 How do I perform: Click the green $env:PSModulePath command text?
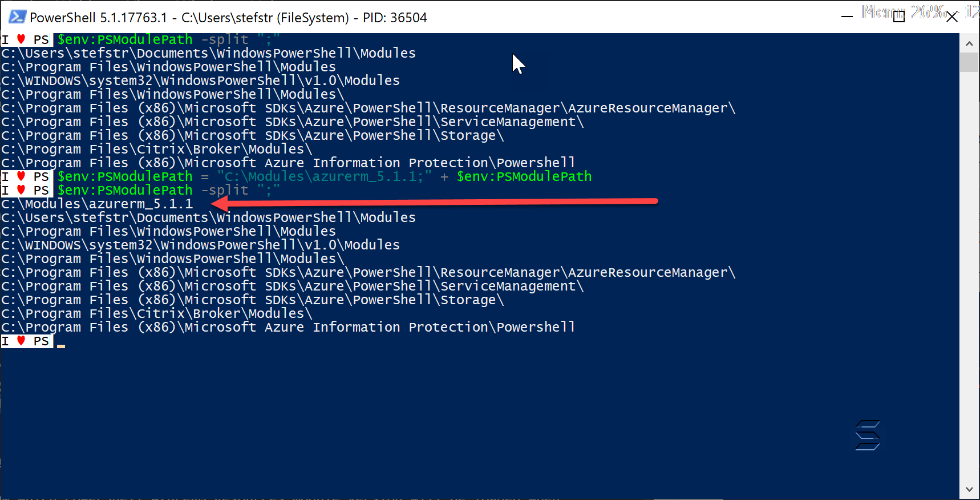coord(125,39)
